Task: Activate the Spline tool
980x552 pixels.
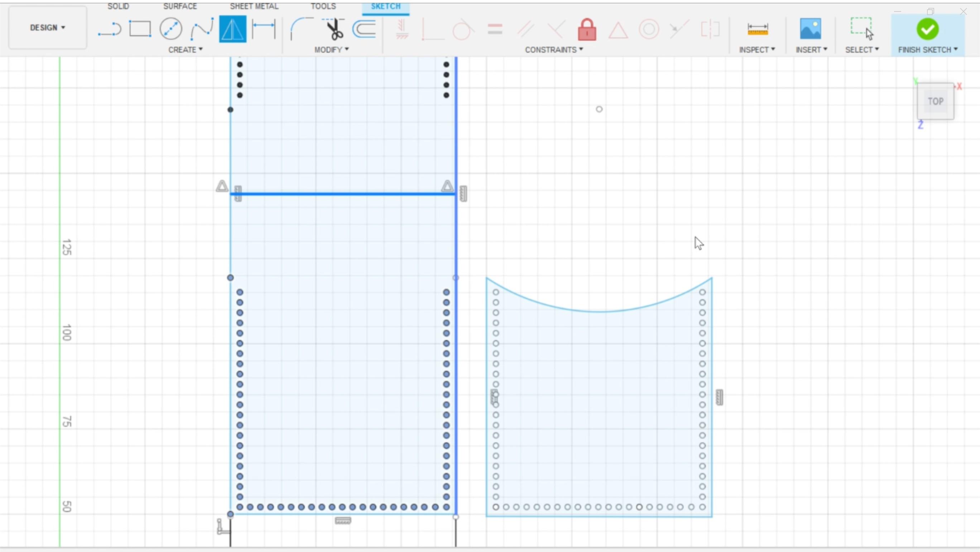Action: point(202,29)
